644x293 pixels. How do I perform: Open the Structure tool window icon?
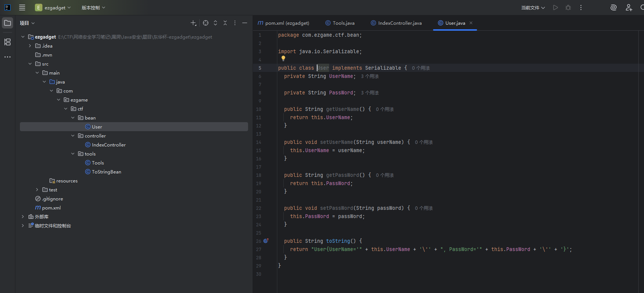[8, 42]
